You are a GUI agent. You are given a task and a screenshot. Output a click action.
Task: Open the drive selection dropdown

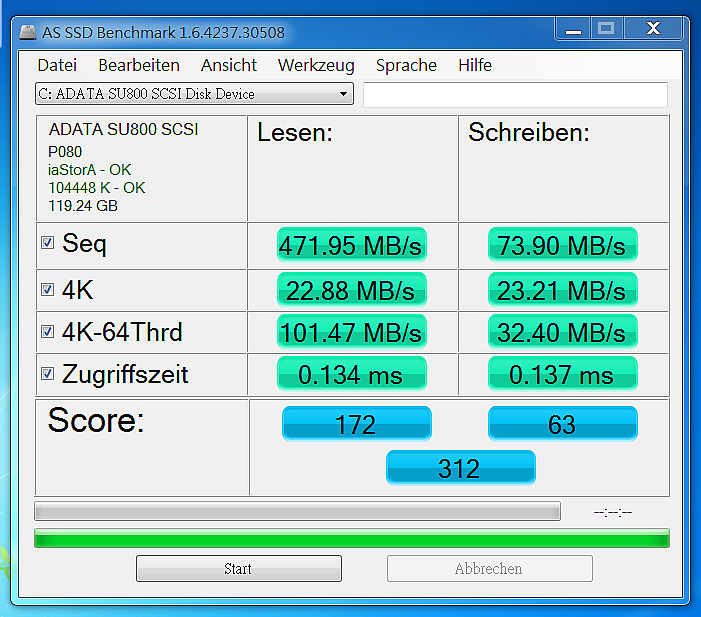[194, 94]
